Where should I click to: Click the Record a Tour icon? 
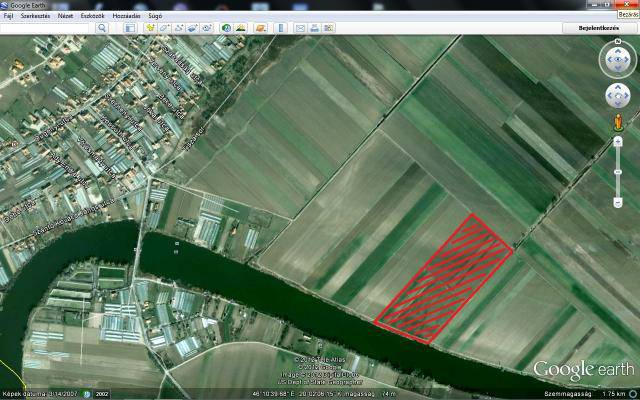click(206, 28)
